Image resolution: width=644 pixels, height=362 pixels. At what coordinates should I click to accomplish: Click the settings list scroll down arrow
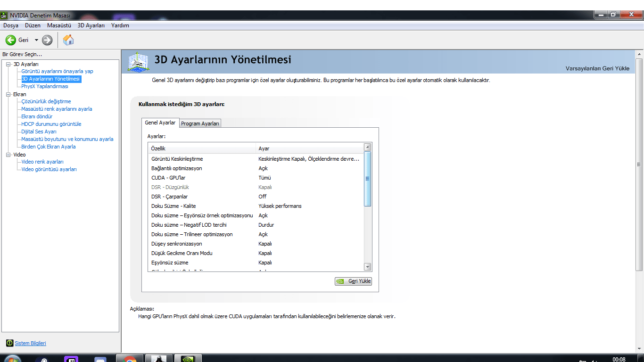(x=368, y=267)
